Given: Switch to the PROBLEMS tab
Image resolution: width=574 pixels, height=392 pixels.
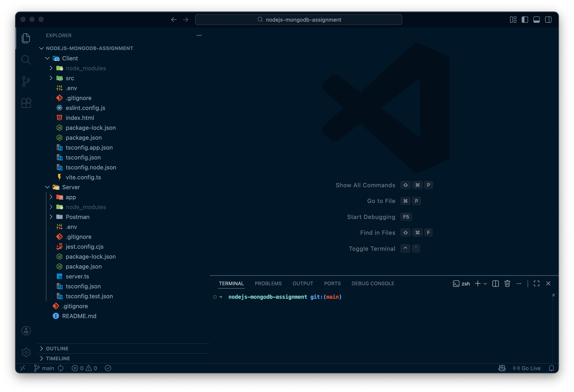Looking at the screenshot, I should (x=268, y=283).
